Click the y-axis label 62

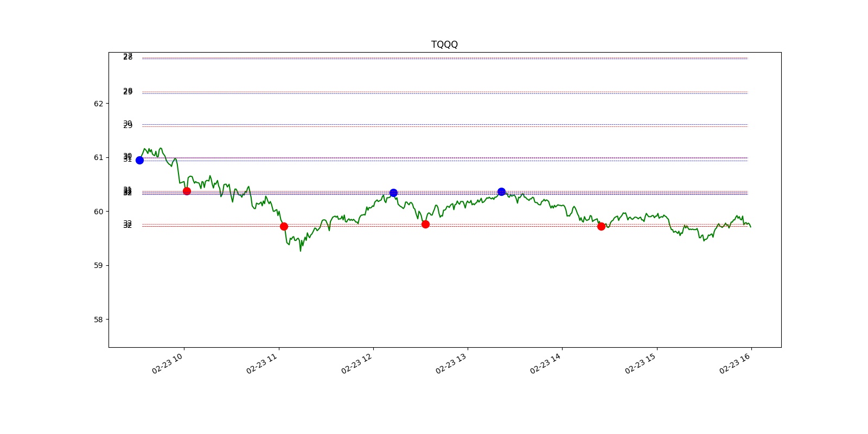point(98,104)
